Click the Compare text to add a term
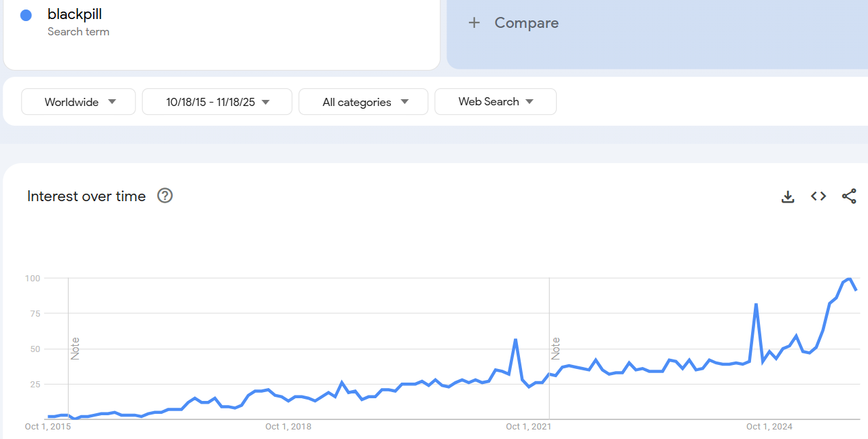Screen dimensions: 868x439 pyautogui.click(x=526, y=22)
